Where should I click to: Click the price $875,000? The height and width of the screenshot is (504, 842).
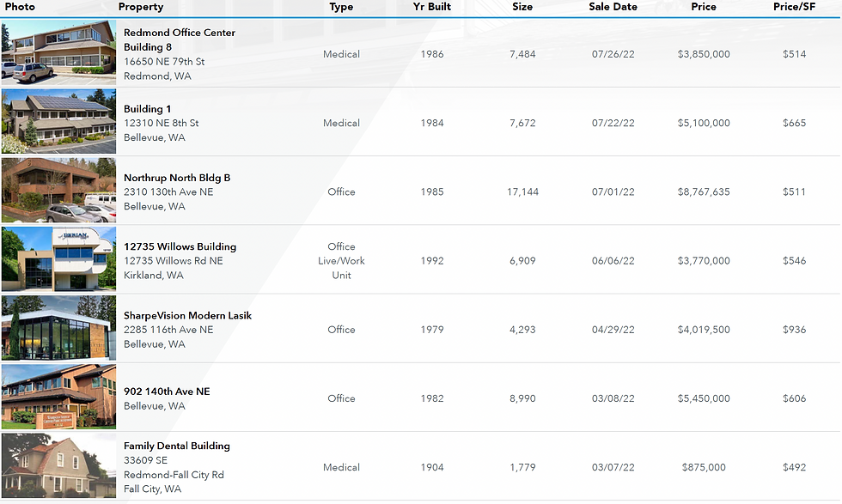704,467
